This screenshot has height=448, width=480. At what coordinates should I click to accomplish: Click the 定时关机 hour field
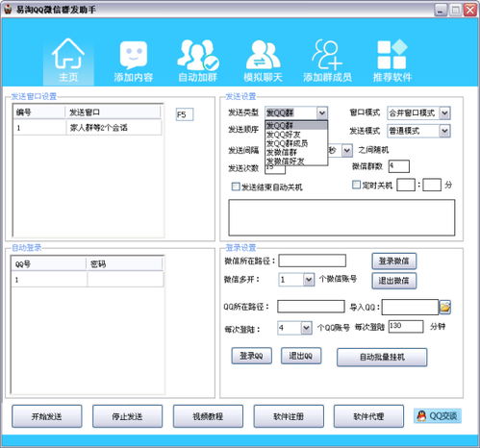pos(406,185)
